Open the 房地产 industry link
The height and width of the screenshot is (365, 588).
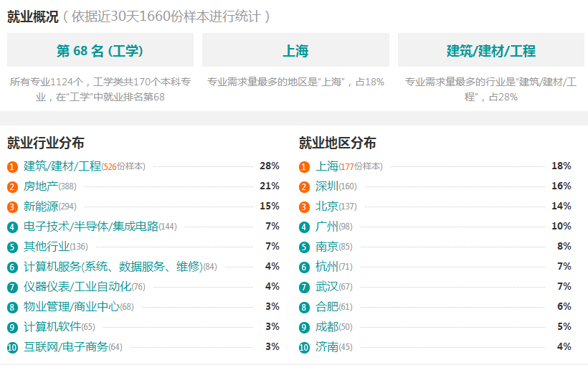coord(41,186)
